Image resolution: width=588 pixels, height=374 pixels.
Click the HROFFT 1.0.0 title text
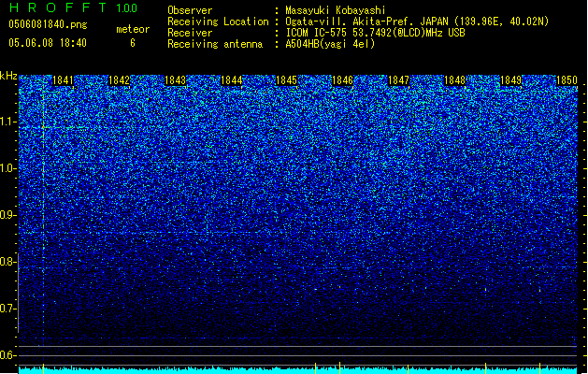[73, 7]
